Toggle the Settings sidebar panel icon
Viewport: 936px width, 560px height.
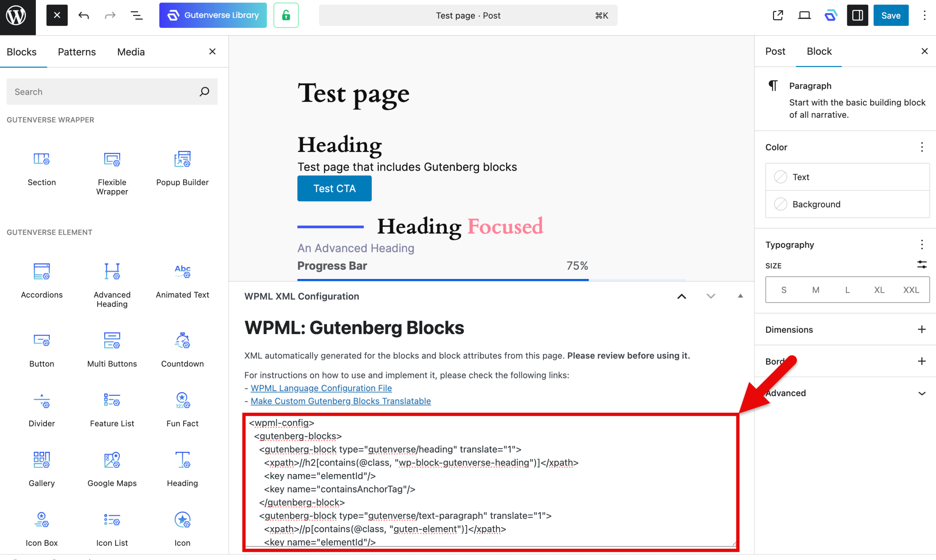[857, 15]
